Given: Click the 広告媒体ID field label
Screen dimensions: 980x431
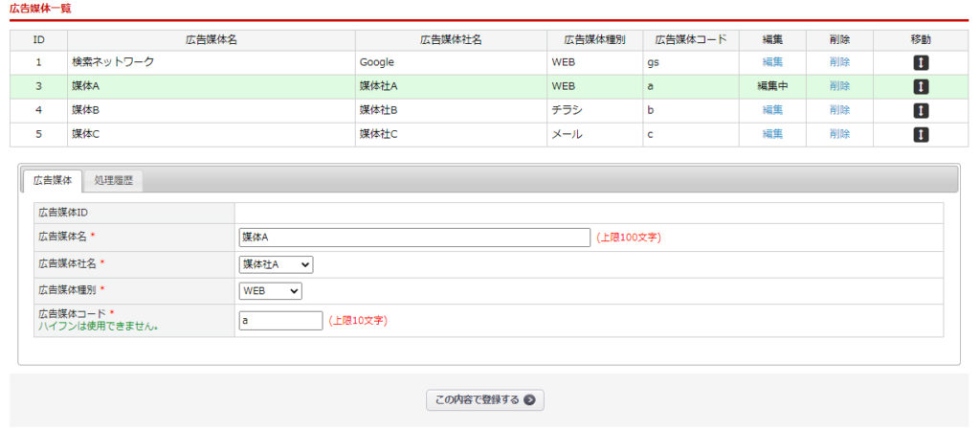Looking at the screenshot, I should (x=63, y=213).
